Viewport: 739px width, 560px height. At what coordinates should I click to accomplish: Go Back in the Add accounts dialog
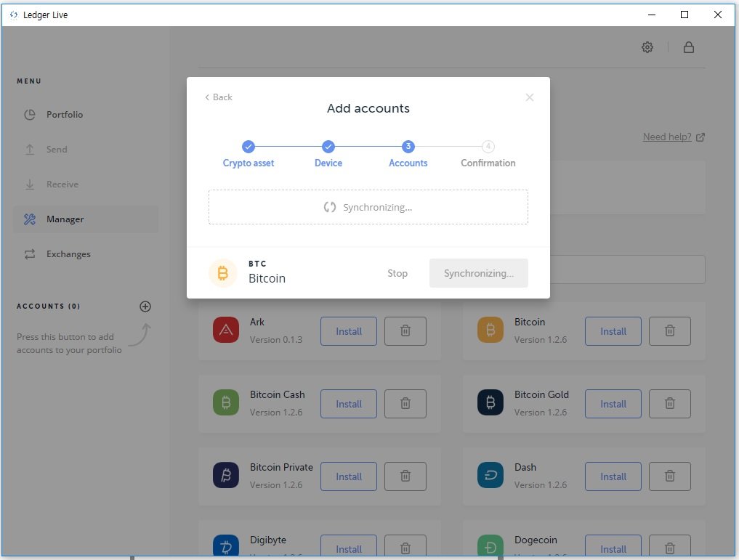pos(218,97)
